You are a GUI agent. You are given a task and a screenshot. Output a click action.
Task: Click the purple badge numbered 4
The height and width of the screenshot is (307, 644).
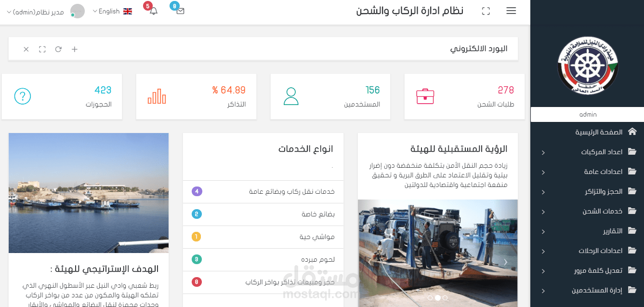pos(197,191)
